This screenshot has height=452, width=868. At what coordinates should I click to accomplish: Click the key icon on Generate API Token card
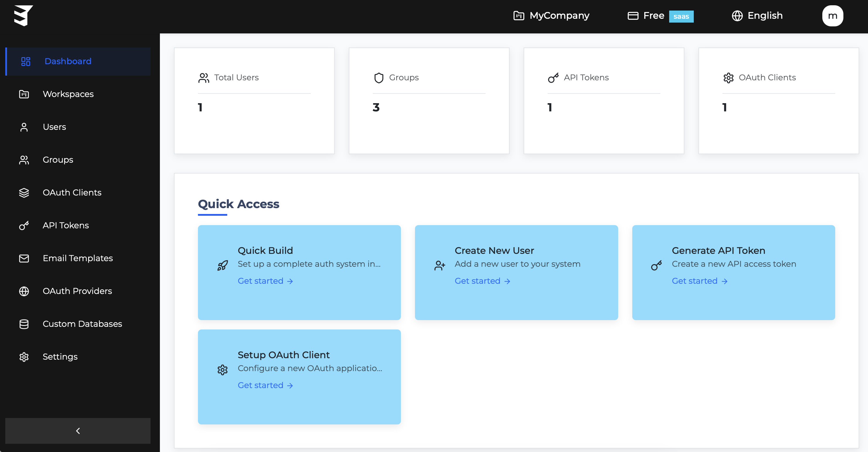(x=656, y=266)
